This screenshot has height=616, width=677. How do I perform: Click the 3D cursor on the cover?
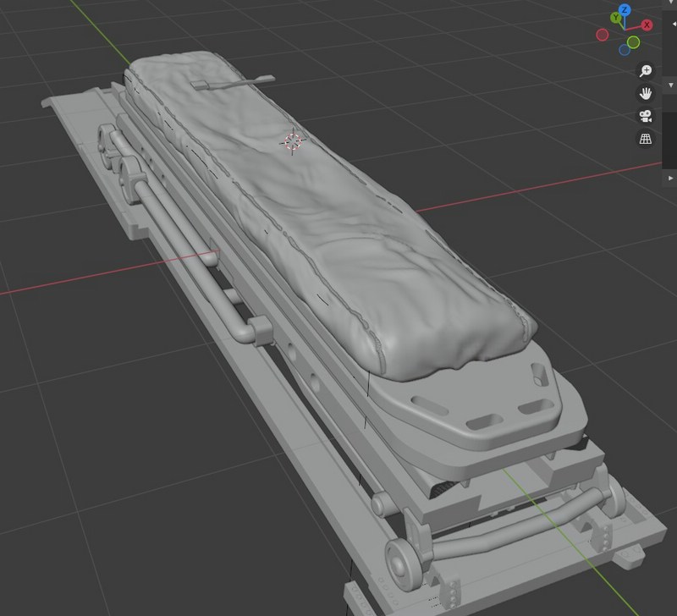click(x=292, y=141)
